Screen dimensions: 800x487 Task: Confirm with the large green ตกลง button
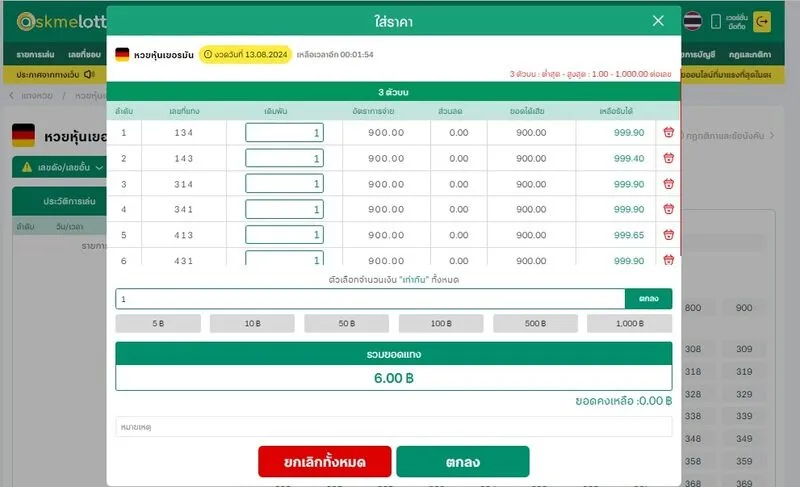463,462
